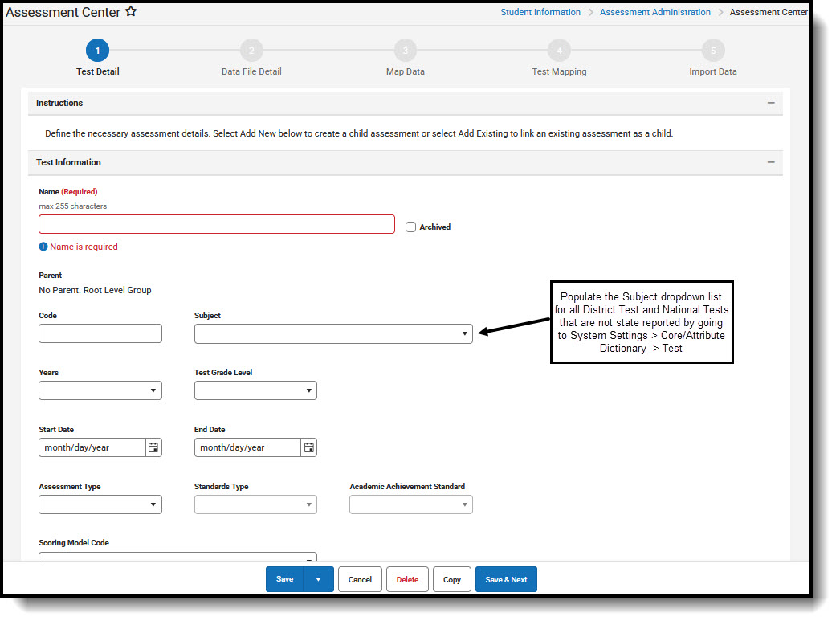This screenshot has width=840, height=625.
Task: Open the Student Information breadcrumb link
Action: coord(540,12)
